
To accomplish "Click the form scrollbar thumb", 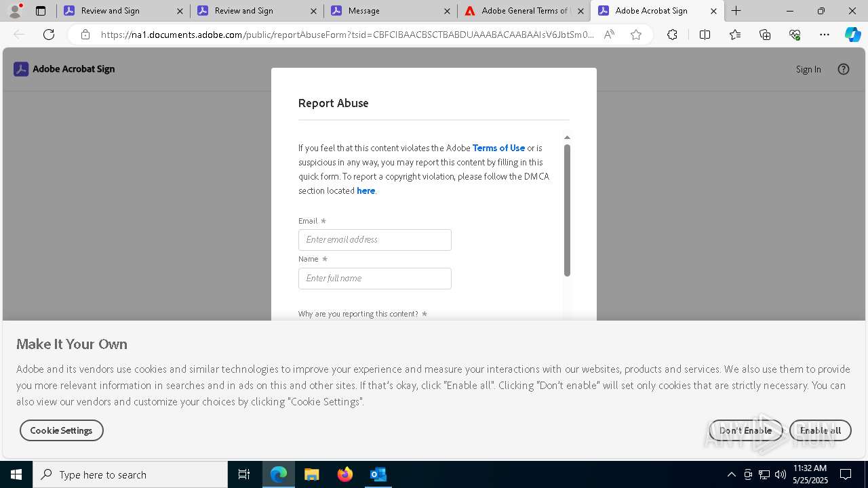I will click(x=567, y=210).
